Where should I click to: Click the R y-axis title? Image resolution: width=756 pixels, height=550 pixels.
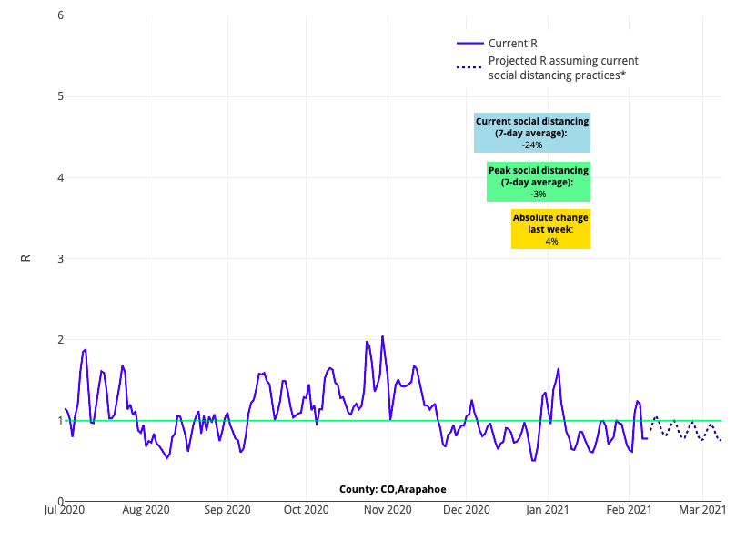click(x=25, y=258)
